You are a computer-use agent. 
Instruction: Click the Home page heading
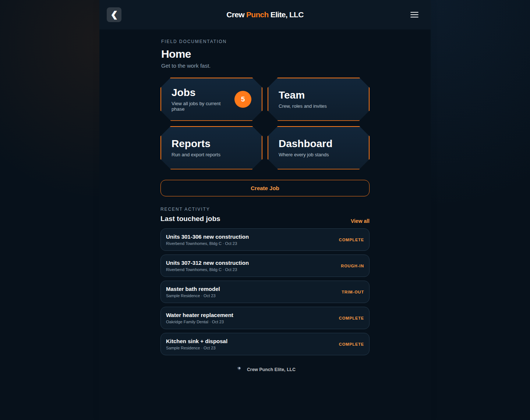(x=176, y=54)
